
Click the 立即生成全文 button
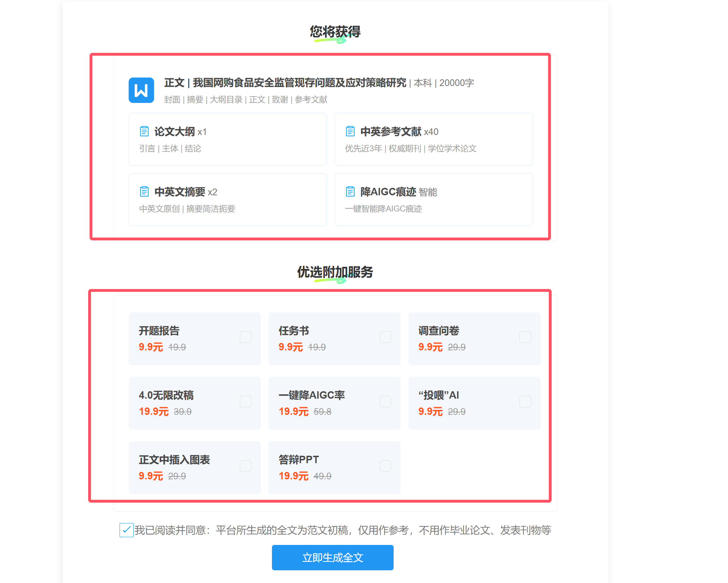[x=332, y=557]
